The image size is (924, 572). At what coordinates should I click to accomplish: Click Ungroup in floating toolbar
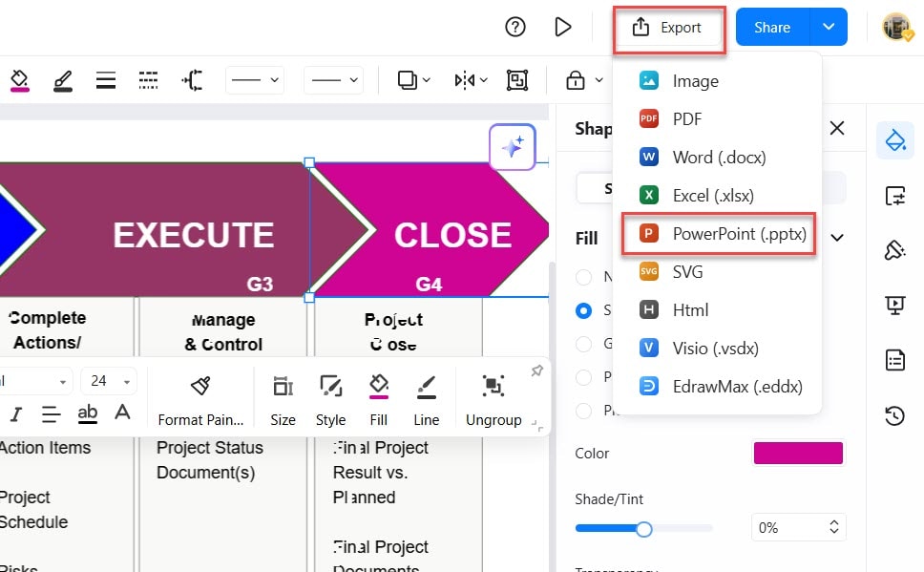493,401
